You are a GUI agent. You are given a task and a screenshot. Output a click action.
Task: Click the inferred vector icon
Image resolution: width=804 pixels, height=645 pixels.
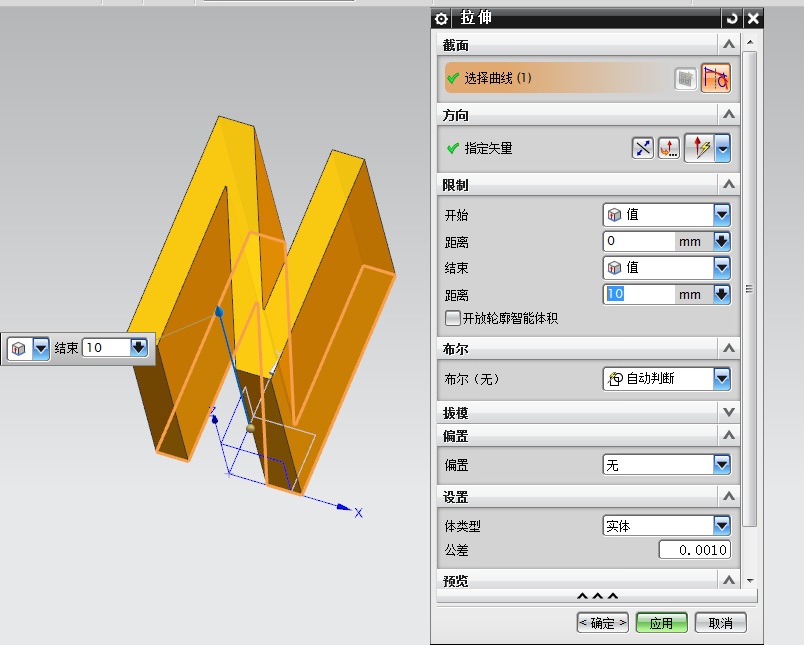[700, 148]
